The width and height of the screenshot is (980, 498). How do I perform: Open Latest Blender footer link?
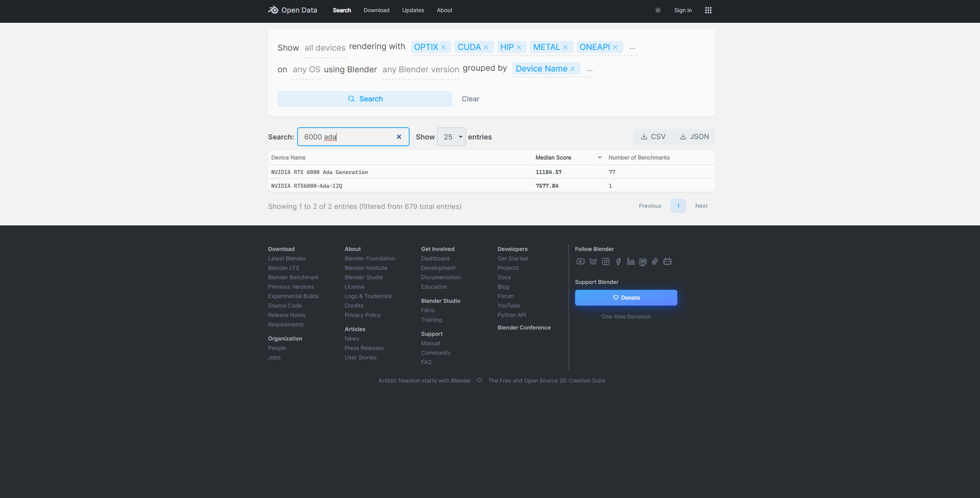pyautogui.click(x=287, y=258)
